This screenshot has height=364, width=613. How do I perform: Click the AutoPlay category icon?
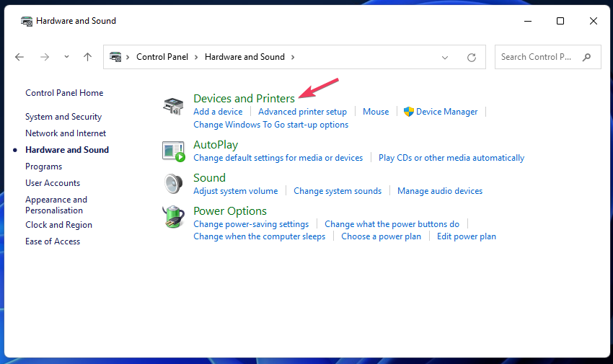173,151
